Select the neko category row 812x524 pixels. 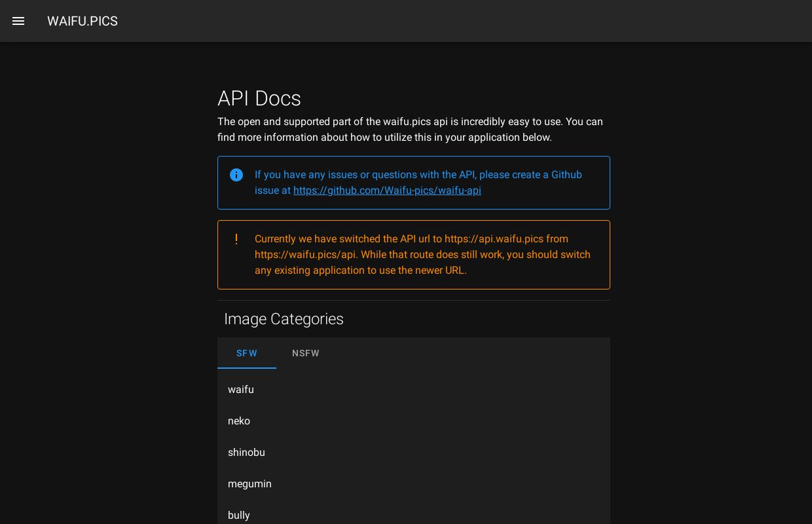click(x=414, y=421)
